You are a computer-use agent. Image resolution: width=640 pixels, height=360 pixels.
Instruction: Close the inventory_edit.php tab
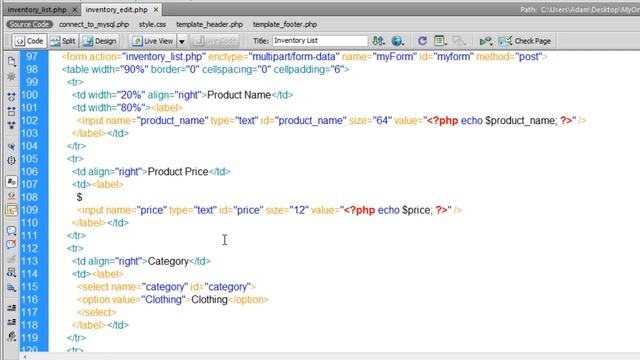point(156,10)
